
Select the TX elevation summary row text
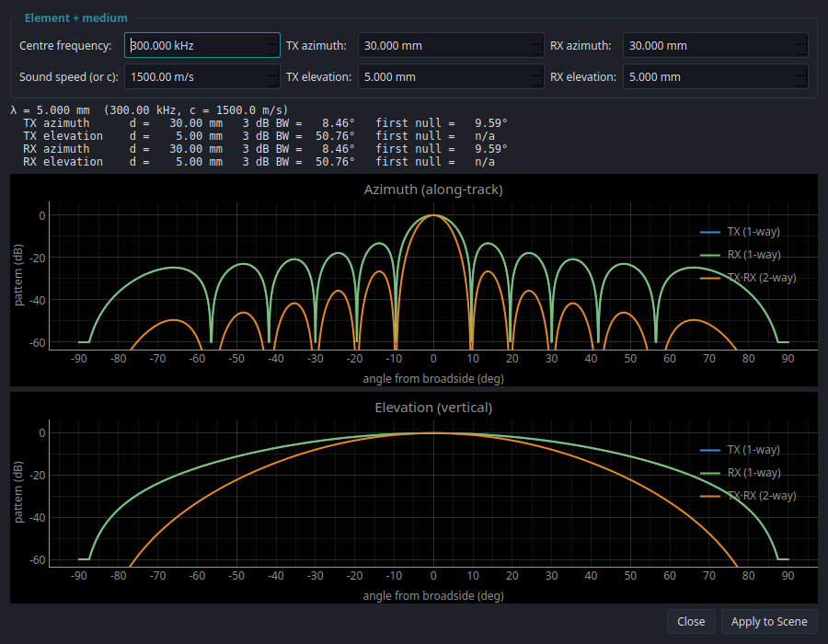click(259, 136)
